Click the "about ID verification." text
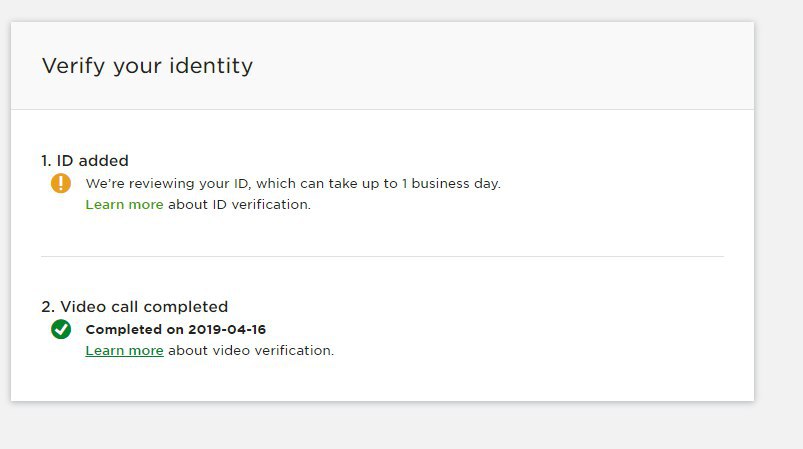 coord(239,204)
